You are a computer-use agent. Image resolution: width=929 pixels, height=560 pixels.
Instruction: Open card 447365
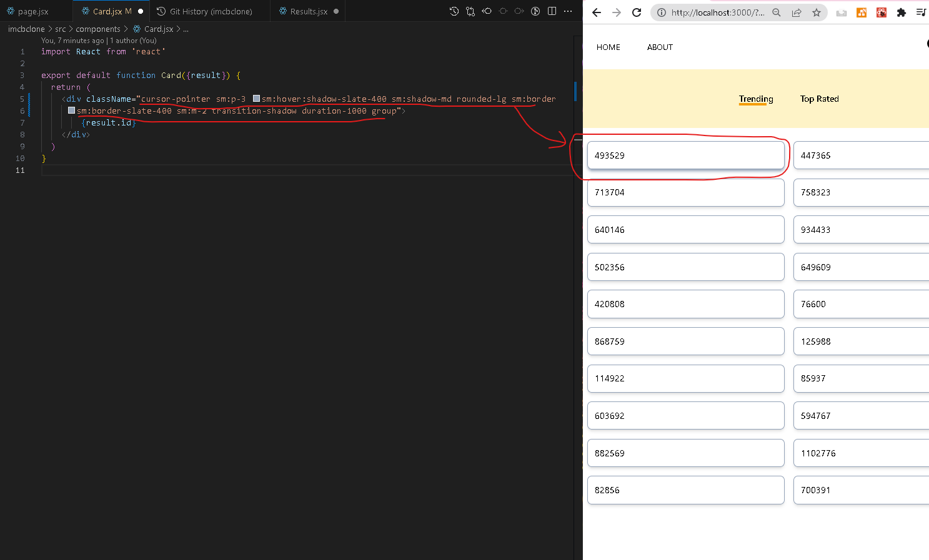[861, 155]
